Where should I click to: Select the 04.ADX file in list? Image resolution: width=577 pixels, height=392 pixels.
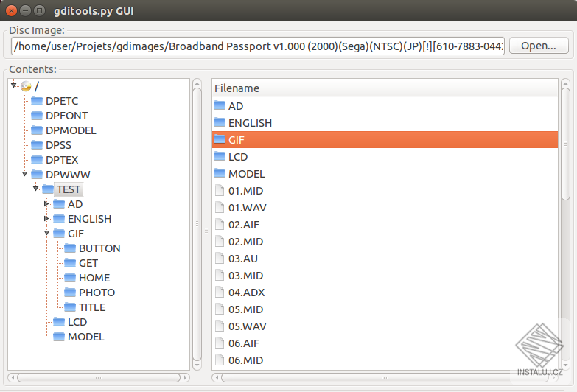(385, 293)
